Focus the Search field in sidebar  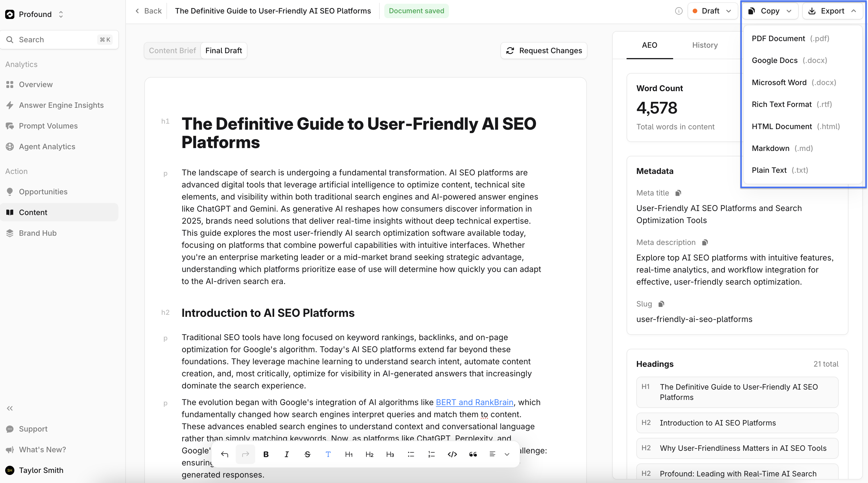click(59, 40)
